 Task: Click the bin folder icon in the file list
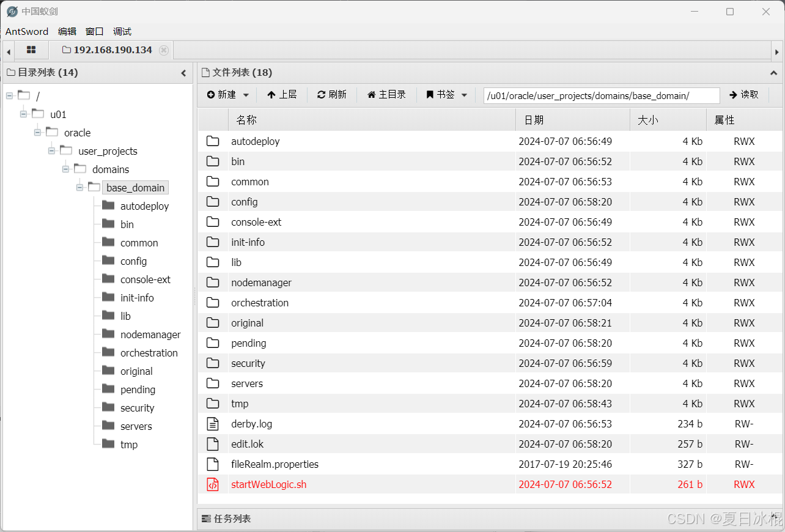(213, 161)
